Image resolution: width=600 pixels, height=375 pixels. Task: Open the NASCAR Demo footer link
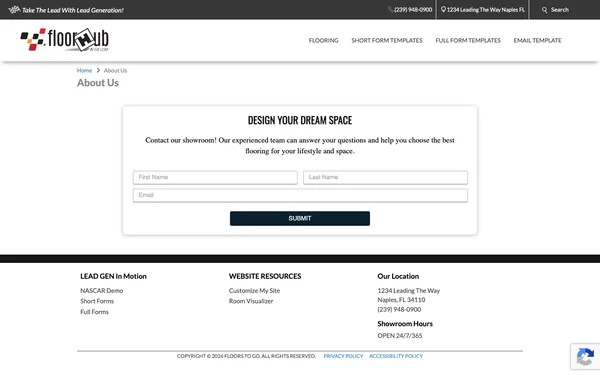101,291
